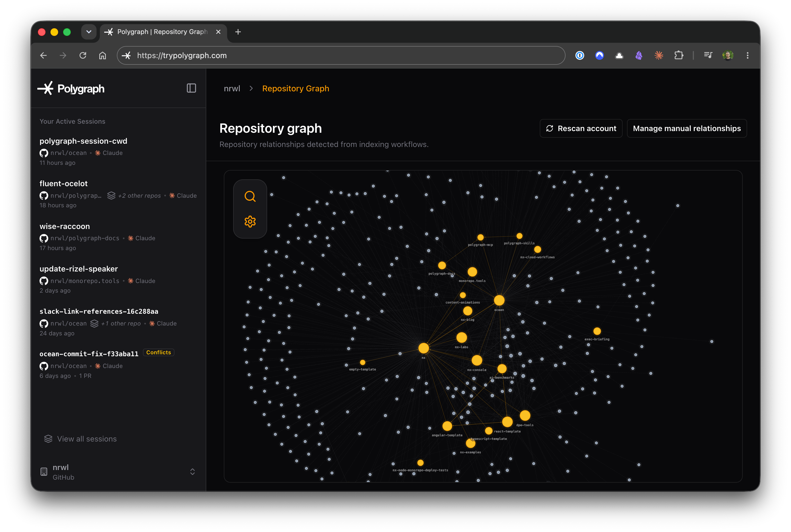The width and height of the screenshot is (791, 532).
Task: Select the nx-examples graph node
Action: coord(471,443)
